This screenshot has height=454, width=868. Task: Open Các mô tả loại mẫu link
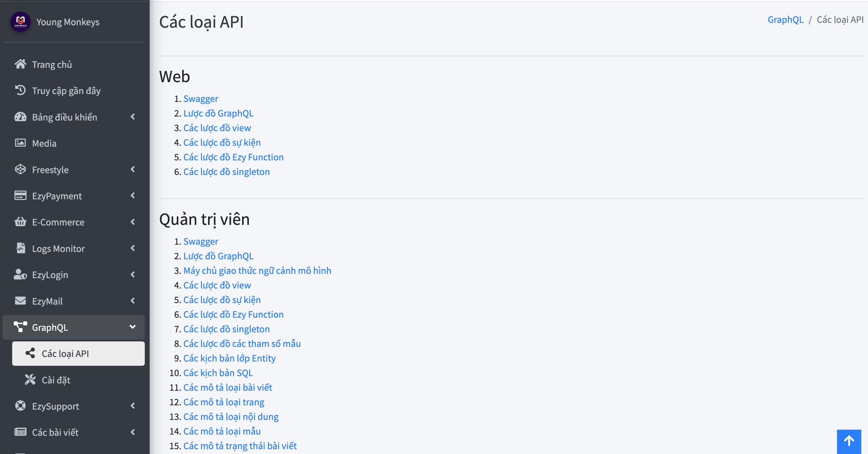[222, 431]
